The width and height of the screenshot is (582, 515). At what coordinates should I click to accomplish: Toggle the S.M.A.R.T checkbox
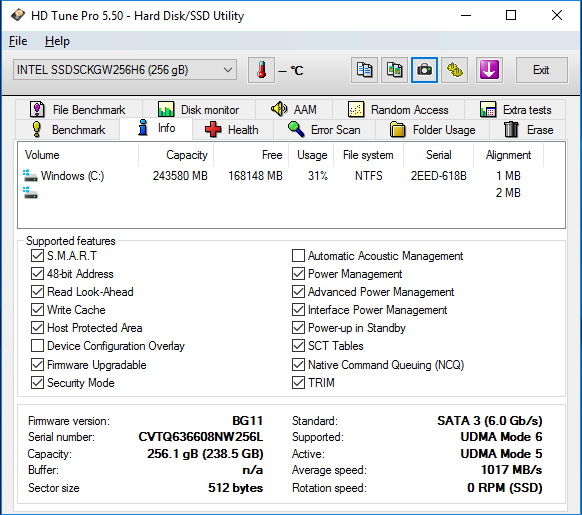(x=37, y=255)
